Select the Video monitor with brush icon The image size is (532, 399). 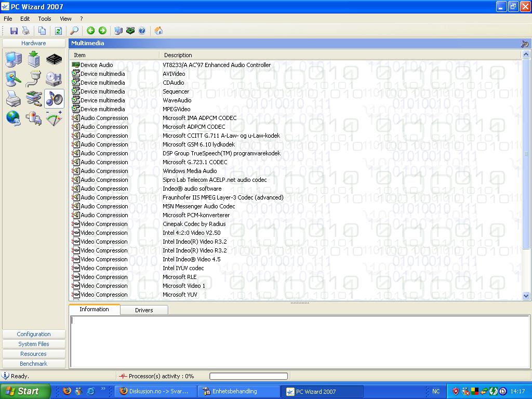coord(14,79)
